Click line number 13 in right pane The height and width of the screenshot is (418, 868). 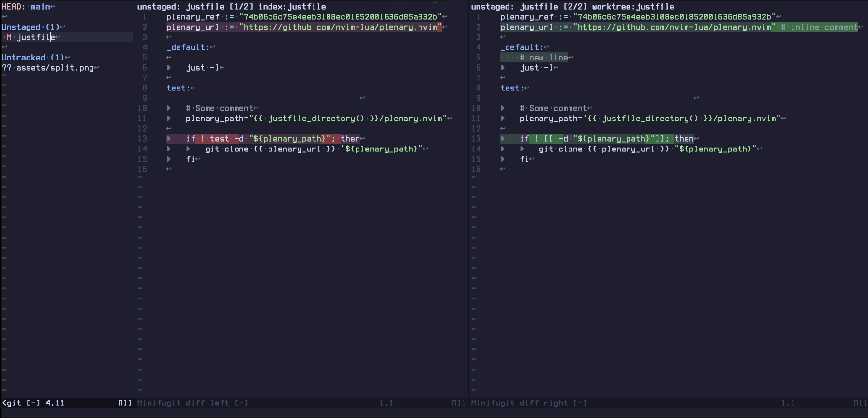[476, 139]
